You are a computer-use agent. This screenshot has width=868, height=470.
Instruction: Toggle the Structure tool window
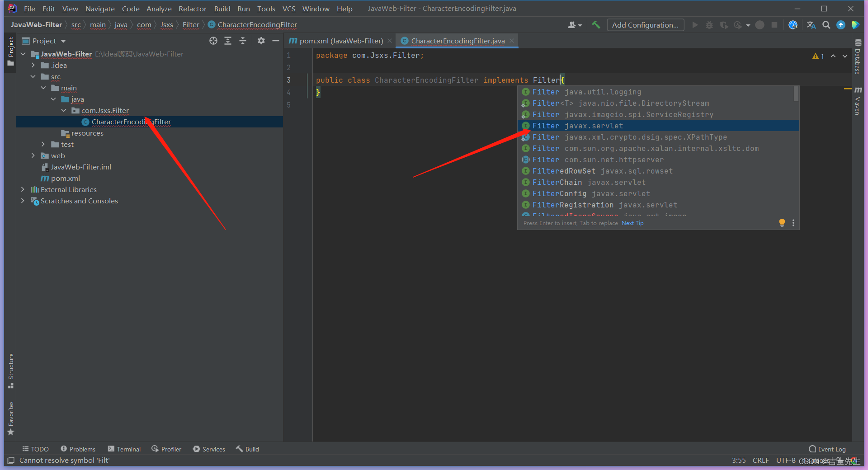[11, 371]
